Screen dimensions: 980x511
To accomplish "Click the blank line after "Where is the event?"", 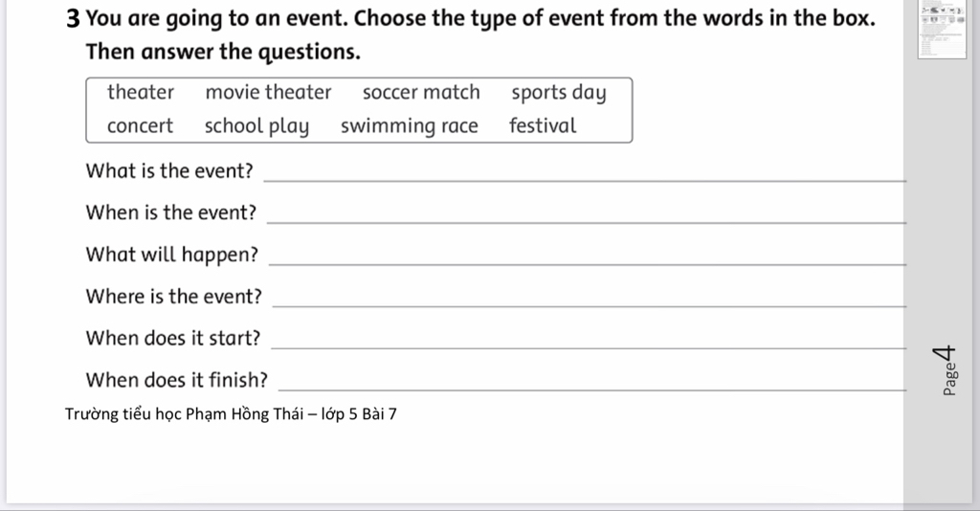I will pos(590,305).
